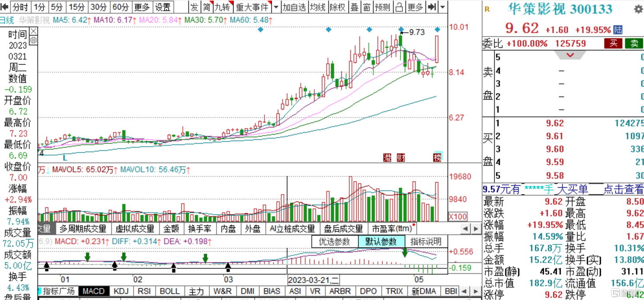Click the green 卖 sell button
Image resolution: width=644 pixels, height=300 pixels.
[634, 43]
